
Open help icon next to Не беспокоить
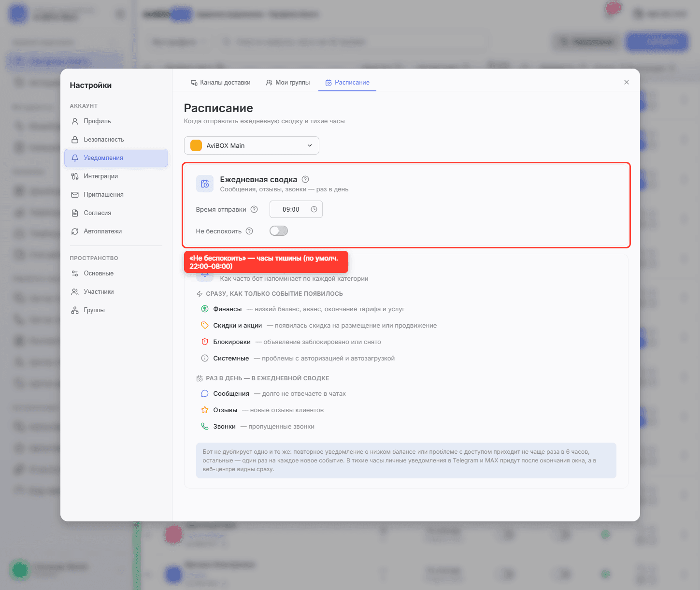249,231
